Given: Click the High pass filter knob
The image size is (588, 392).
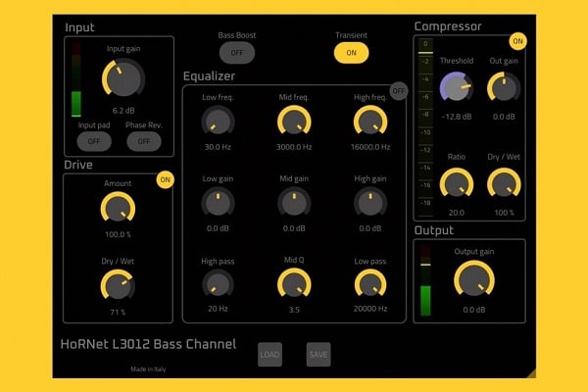Looking at the screenshot, I should click(217, 283).
